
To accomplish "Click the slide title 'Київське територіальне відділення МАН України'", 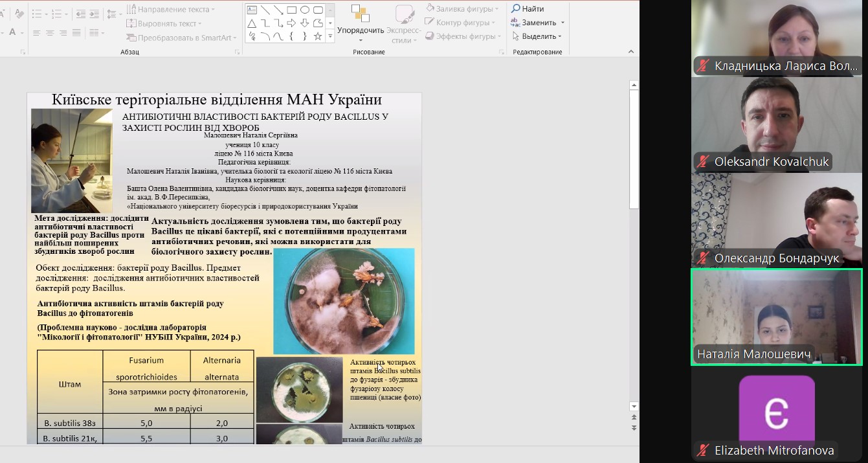I will click(216, 100).
